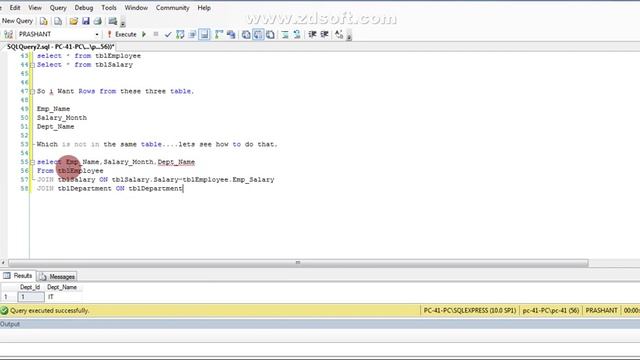Screen dimensions: 640x360
Task: Toggle IntelliSense Enabled
Action: (x=204, y=35)
